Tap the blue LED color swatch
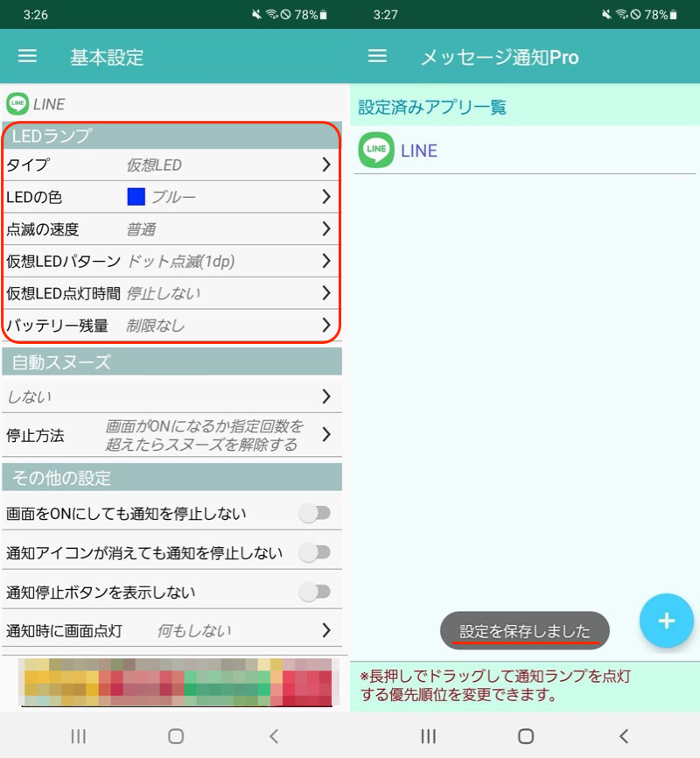This screenshot has width=700, height=758. (136, 197)
